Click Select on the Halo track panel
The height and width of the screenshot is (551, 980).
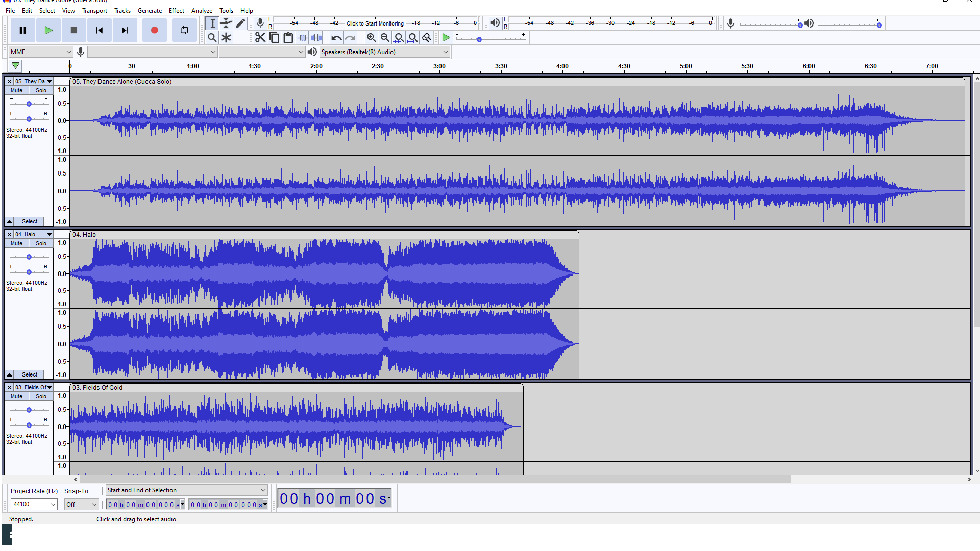coord(29,374)
